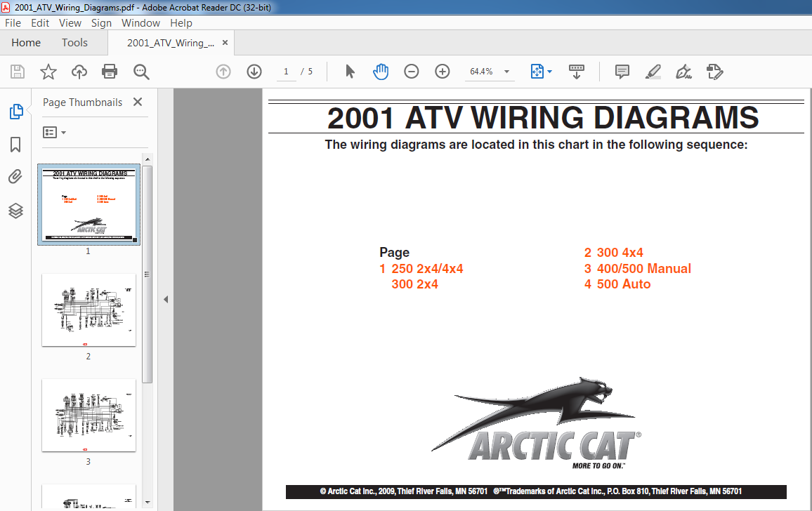This screenshot has width=812, height=511.
Task: Select the highlight text pen
Action: 653,72
